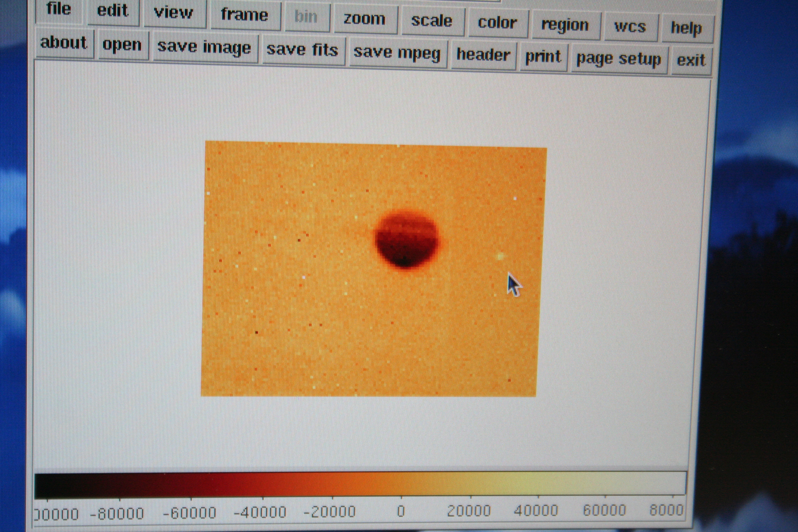Click exit to quit the application
The height and width of the screenshot is (532, 798).
(692, 61)
